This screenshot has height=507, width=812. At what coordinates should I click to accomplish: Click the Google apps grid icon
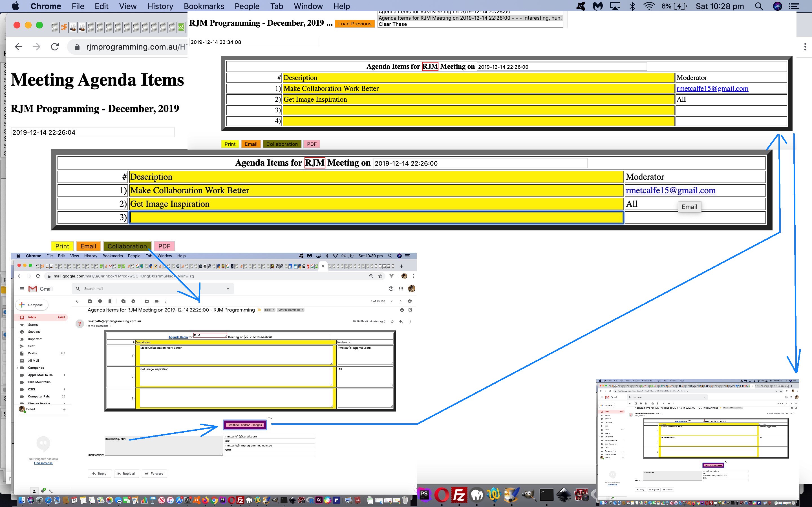click(401, 289)
